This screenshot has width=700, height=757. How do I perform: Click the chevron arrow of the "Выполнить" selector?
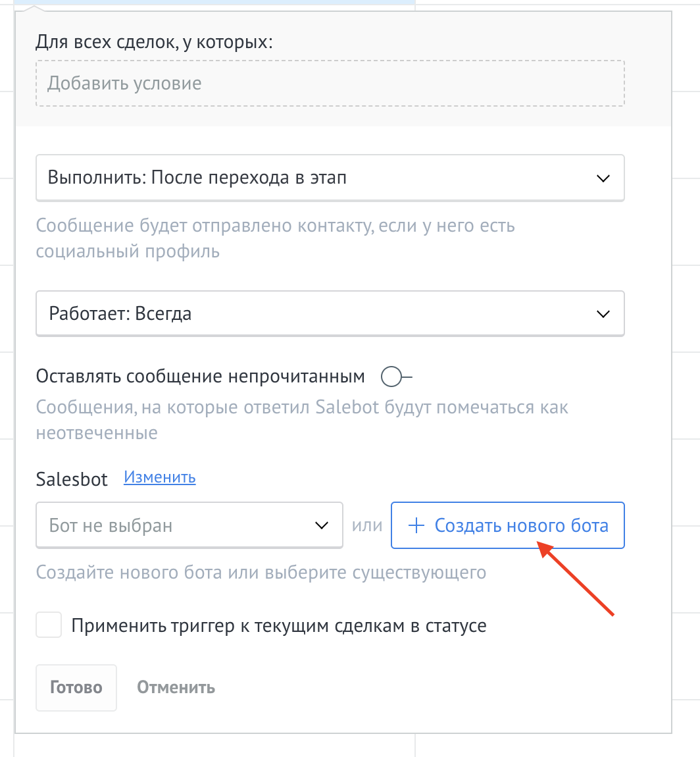tap(603, 178)
